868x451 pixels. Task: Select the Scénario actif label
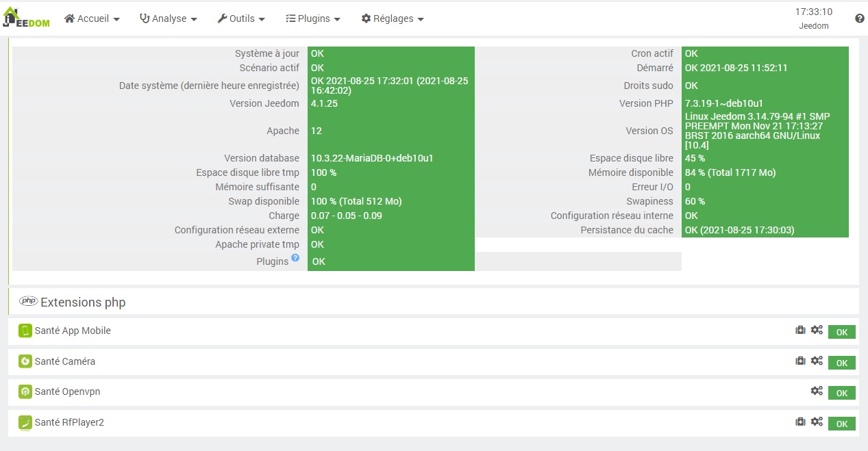coord(269,68)
